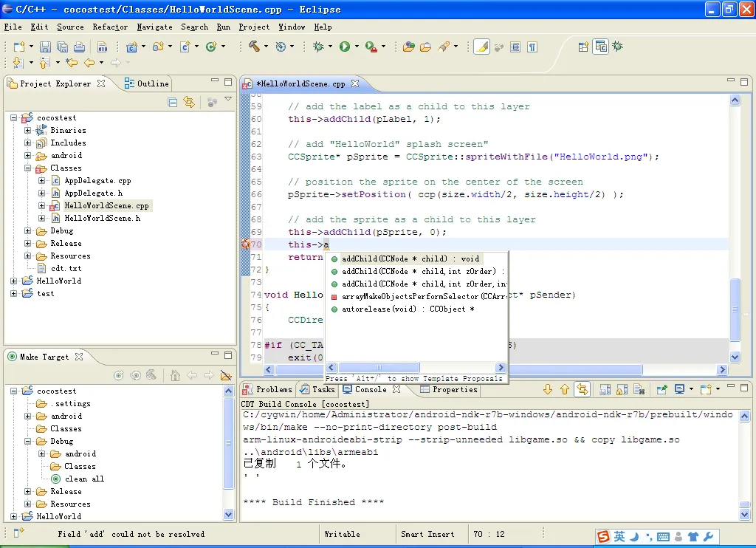Switch to the Tasks tab
The width and height of the screenshot is (756, 548).
coord(317,389)
